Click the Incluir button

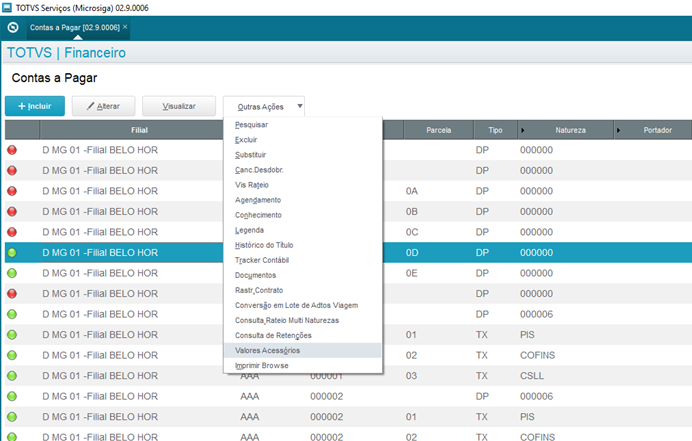[x=35, y=106]
